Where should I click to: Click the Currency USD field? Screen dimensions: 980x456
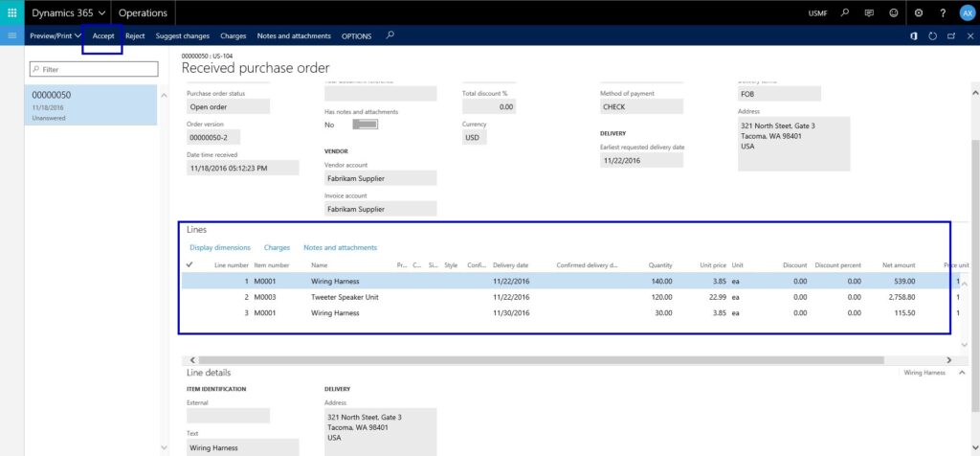click(476, 137)
